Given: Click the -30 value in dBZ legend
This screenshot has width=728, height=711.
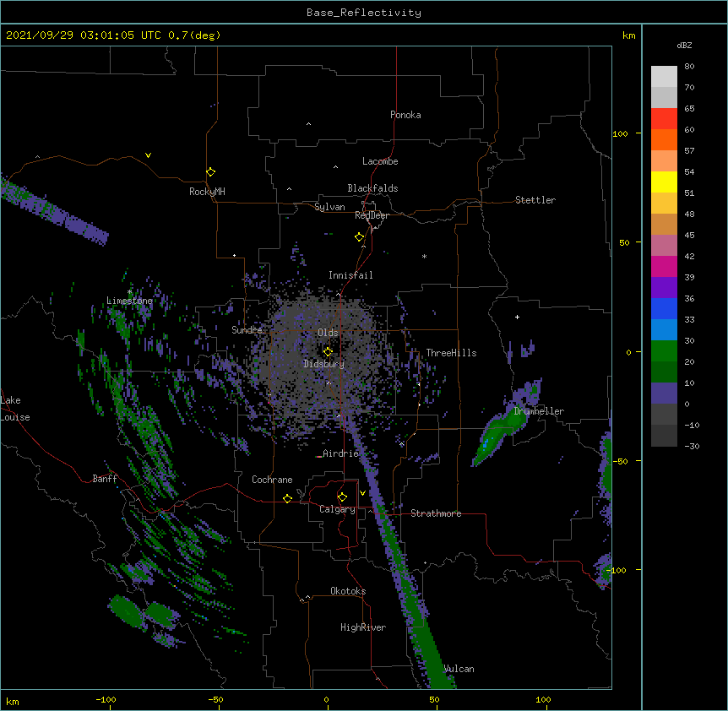Looking at the screenshot, I should 692,446.
